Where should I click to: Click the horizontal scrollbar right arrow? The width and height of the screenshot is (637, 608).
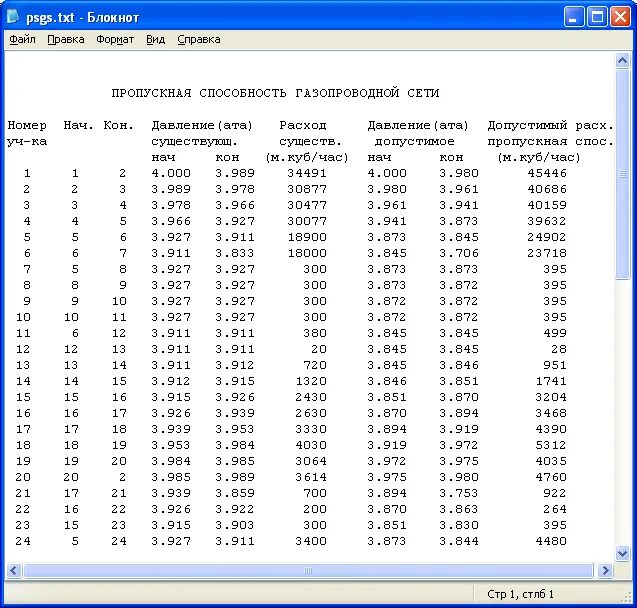click(605, 570)
